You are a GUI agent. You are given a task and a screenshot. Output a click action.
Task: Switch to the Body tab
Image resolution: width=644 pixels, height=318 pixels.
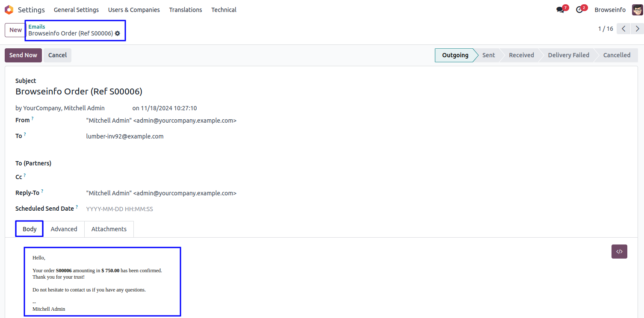(30, 229)
